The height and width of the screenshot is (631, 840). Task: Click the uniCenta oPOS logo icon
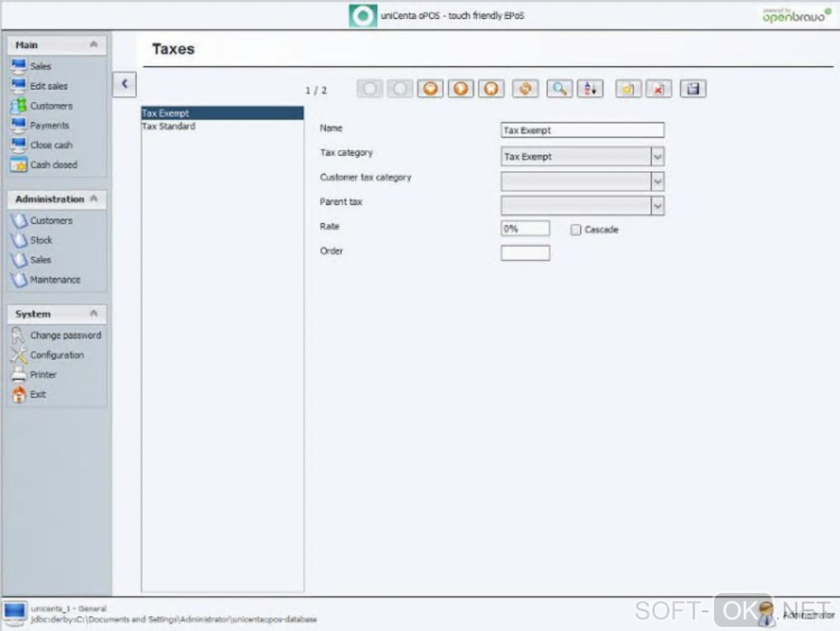362,16
